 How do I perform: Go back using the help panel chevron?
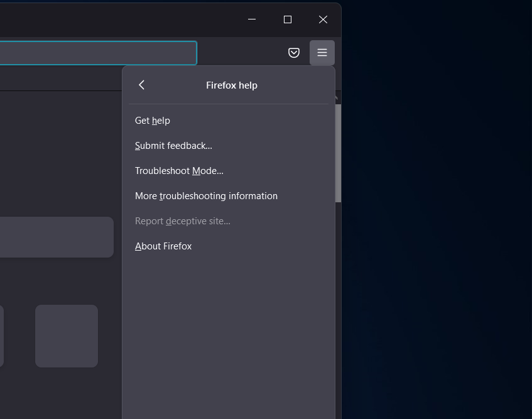[x=142, y=85]
